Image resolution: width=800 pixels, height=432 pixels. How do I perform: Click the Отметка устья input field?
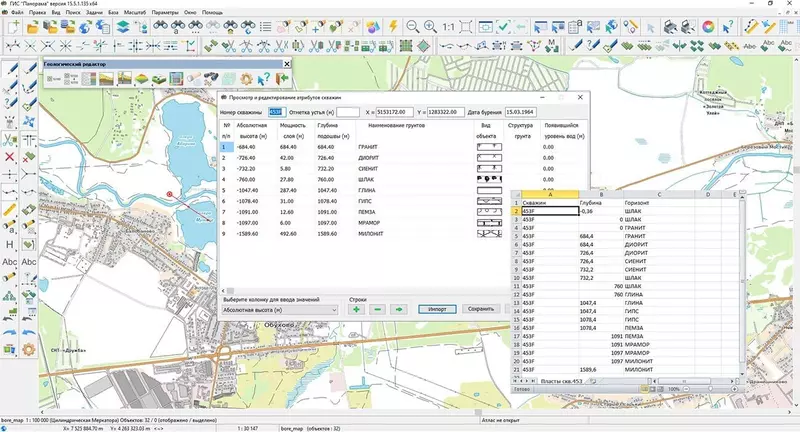click(349, 112)
